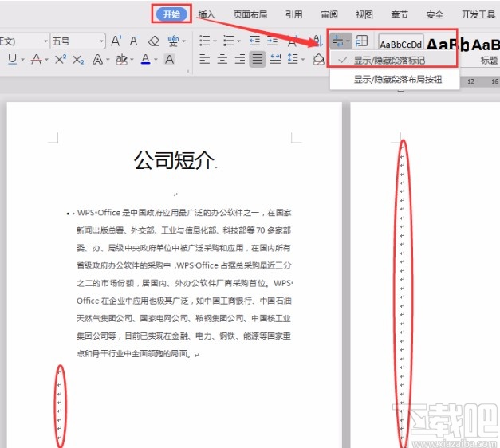Expand text effects dropdown arrow

click(108, 60)
